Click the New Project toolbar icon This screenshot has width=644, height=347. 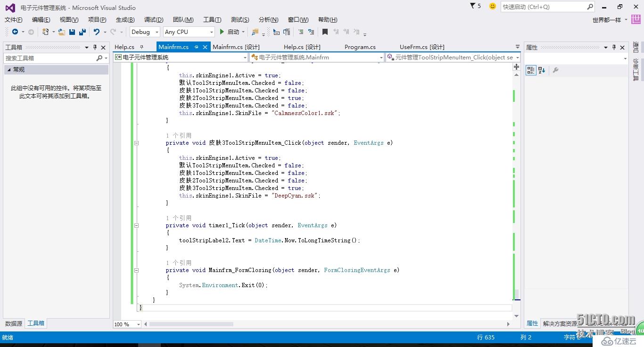point(46,32)
